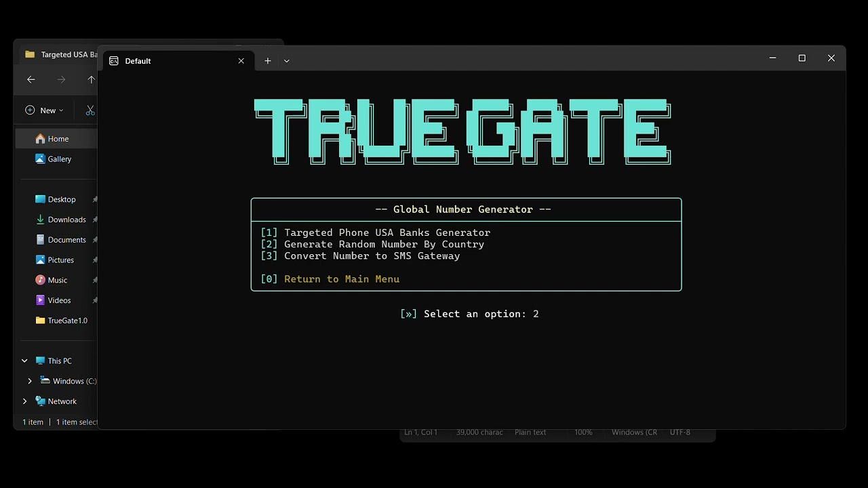
Task: Select This PC in the sidebar
Action: pos(60,361)
